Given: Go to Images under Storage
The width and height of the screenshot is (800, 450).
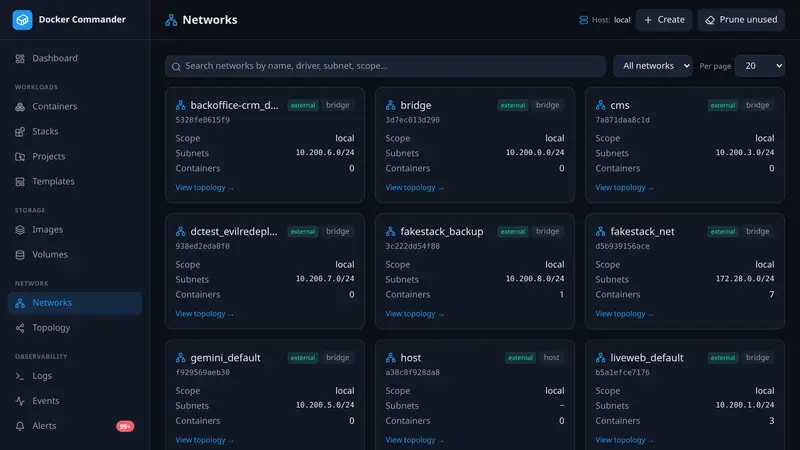Looking at the screenshot, I should [74, 230].
